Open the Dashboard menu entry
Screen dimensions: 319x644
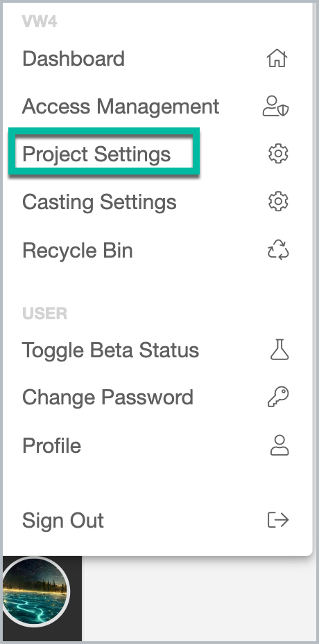pos(156,58)
